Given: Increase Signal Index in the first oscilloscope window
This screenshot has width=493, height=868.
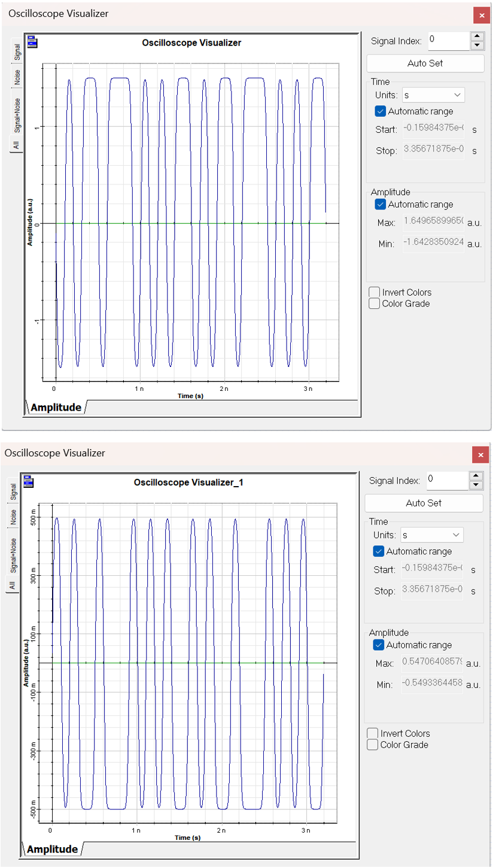Looking at the screenshot, I should (477, 37).
